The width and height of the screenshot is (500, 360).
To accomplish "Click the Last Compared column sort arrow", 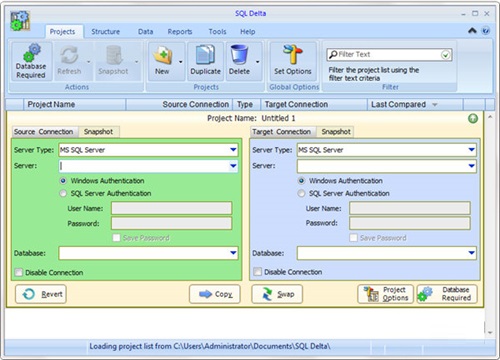I will pos(434,105).
